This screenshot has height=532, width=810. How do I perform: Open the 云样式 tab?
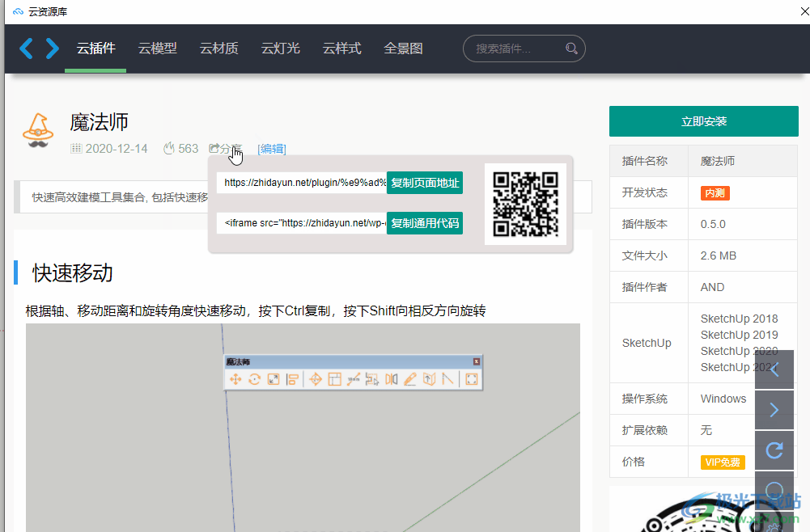point(341,49)
